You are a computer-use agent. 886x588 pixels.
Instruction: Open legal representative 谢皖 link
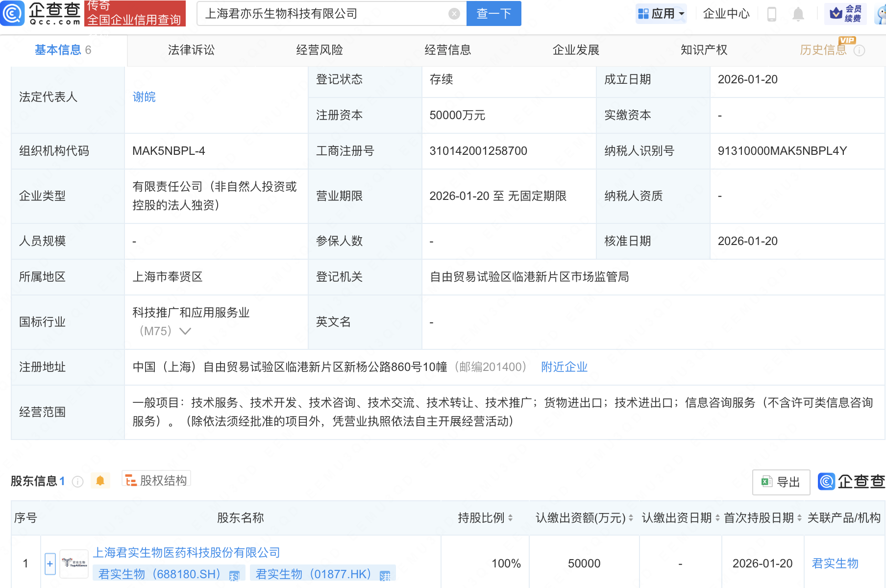(x=144, y=97)
